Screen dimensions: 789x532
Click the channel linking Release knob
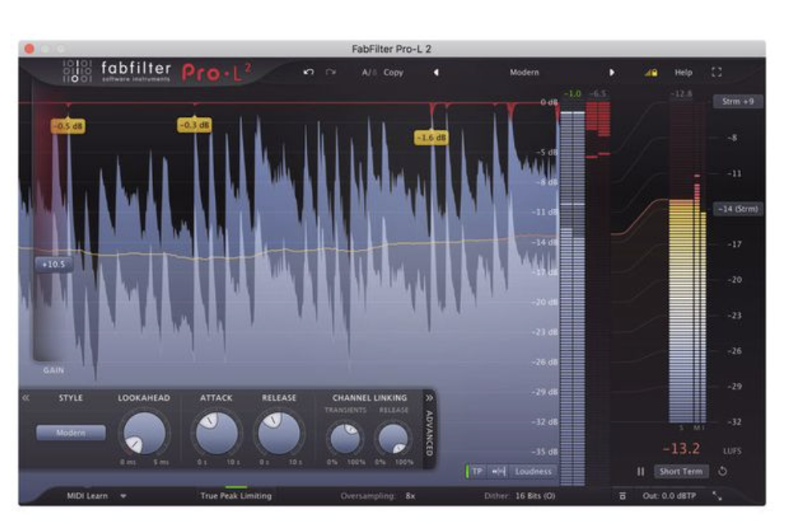(x=393, y=438)
